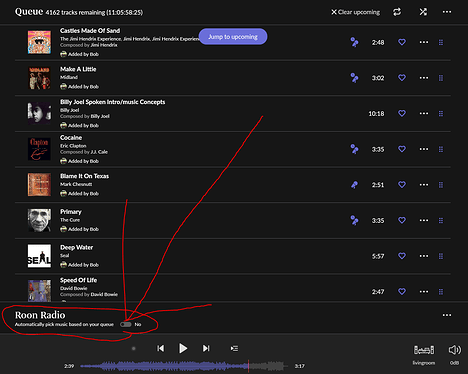Screen dimensions: 468x374
Task: Toggle shuffle icon in queue header
Action: pyautogui.click(x=423, y=12)
